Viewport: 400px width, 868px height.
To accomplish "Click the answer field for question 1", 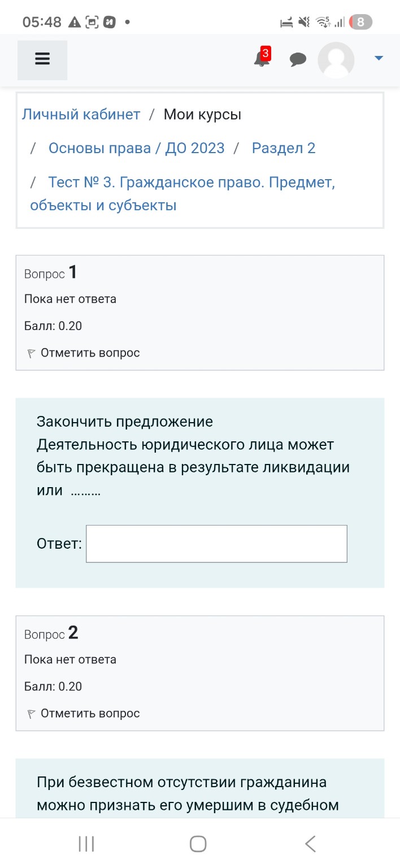I will pos(216,544).
